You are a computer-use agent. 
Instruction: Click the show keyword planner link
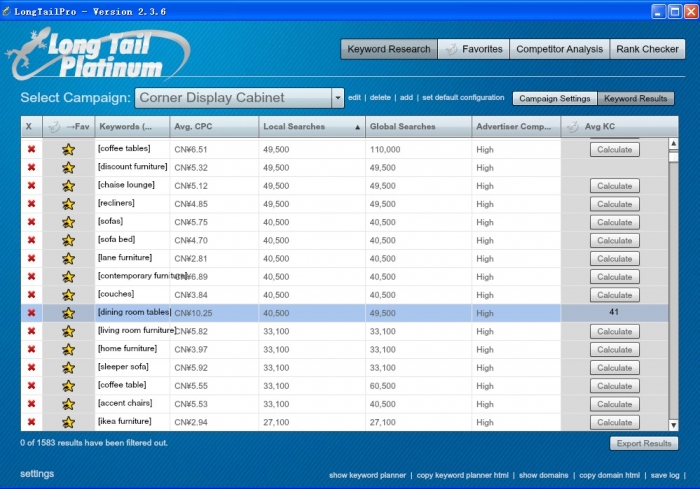pyautogui.click(x=367, y=475)
